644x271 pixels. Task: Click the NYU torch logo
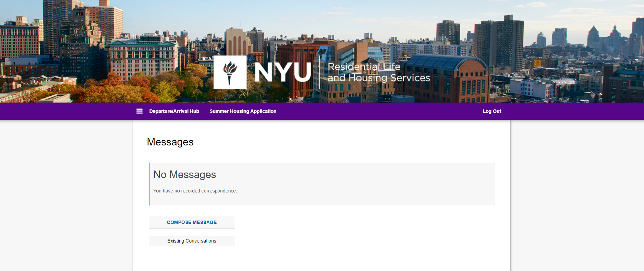[x=230, y=72]
